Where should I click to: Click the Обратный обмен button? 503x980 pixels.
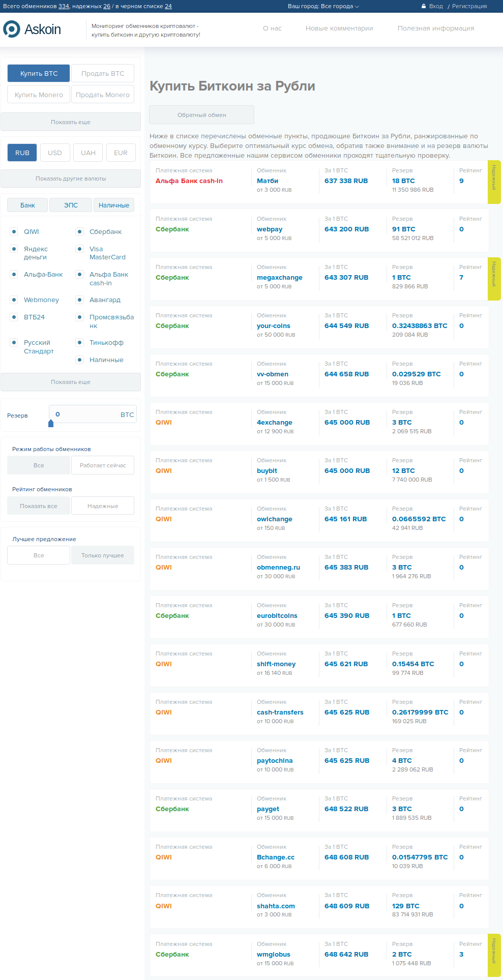click(201, 115)
